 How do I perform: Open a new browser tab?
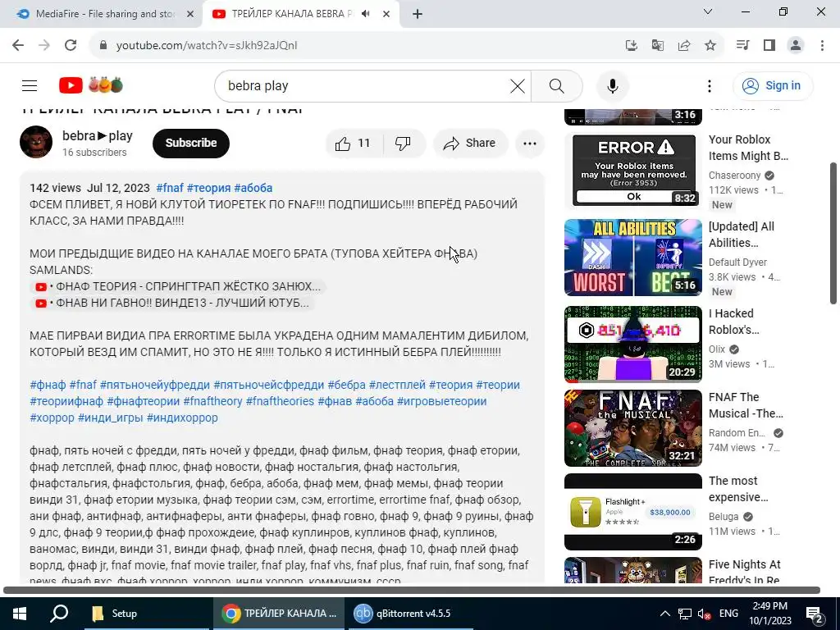click(x=418, y=14)
